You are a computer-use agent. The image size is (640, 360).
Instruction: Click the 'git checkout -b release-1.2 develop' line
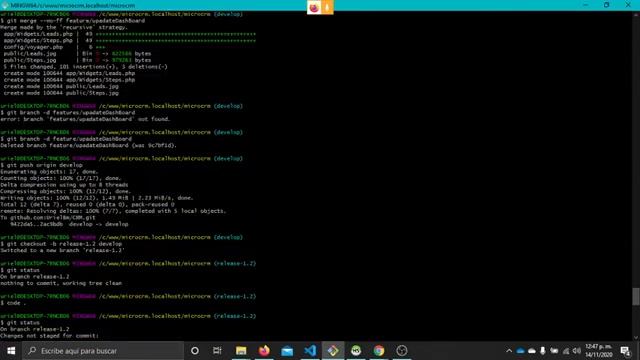[61, 244]
